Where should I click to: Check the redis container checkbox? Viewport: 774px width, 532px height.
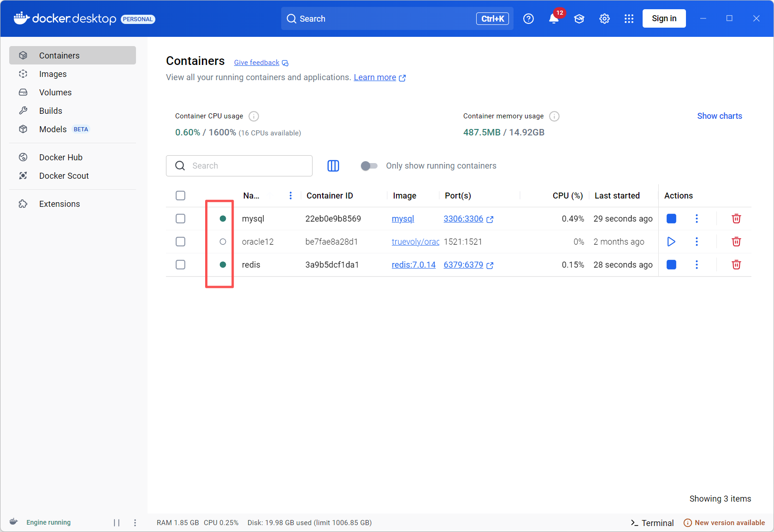tap(180, 265)
